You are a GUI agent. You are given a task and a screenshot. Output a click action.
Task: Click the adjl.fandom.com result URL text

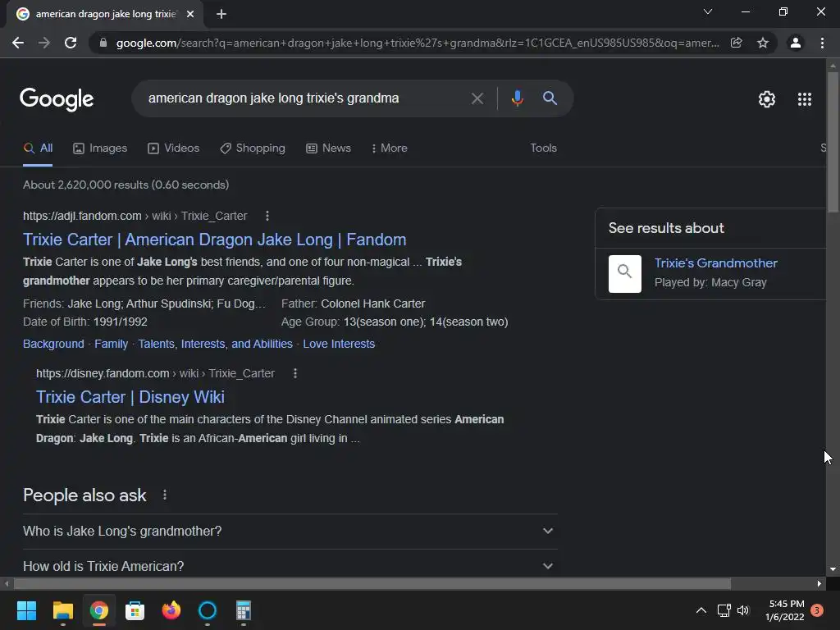135,216
